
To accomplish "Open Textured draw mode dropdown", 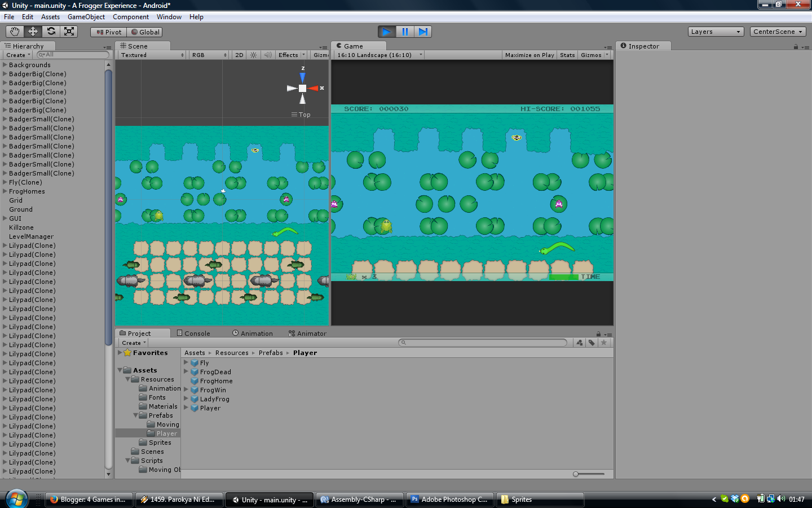I will click(152, 55).
